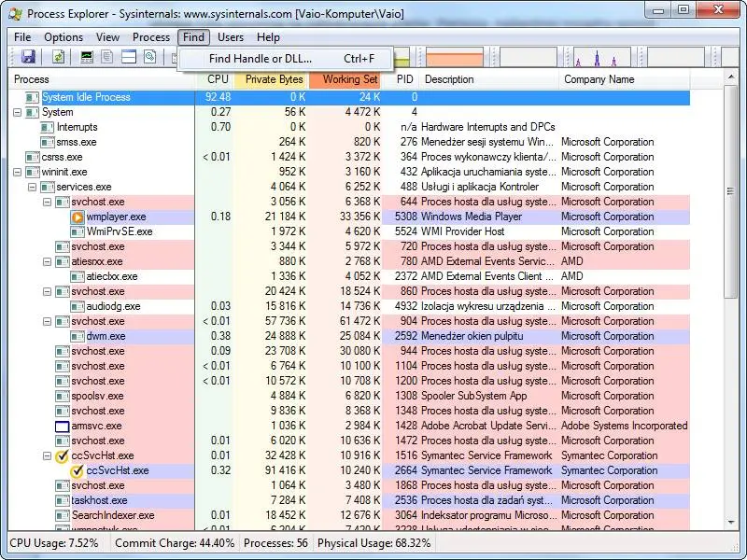Toggle the show lower pane toolbar icon
Viewport: 747px width, 560px height.
tap(128, 58)
